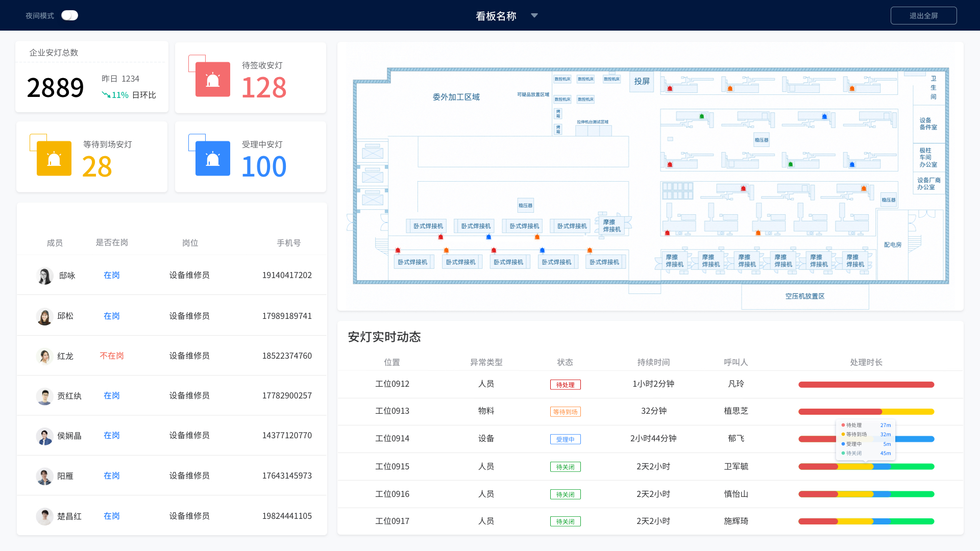Viewport: 980px width, 551px height.
Task: Open the 看板名称 dropdown
Action: coord(534,16)
